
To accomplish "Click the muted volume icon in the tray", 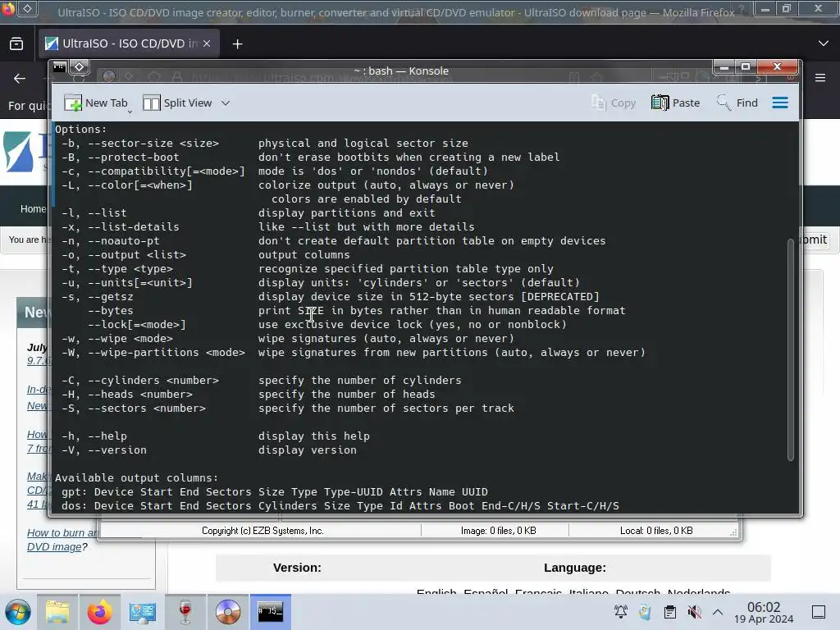I will (x=694, y=612).
